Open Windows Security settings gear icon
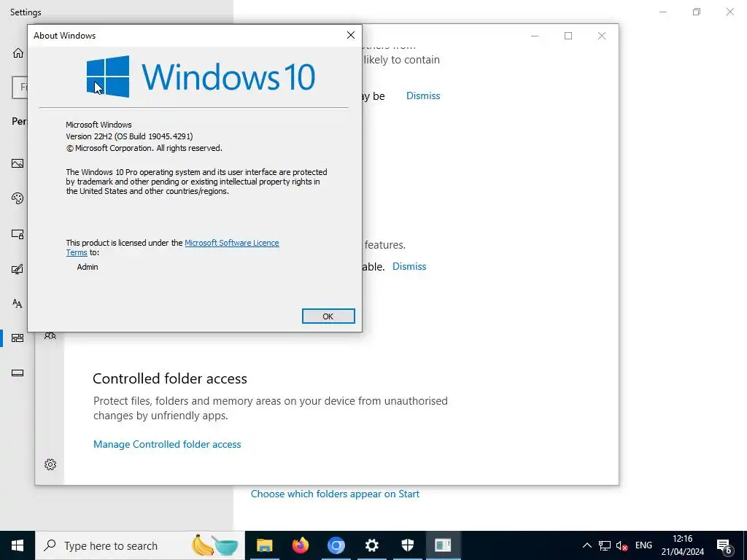The width and height of the screenshot is (747, 560). click(x=50, y=464)
